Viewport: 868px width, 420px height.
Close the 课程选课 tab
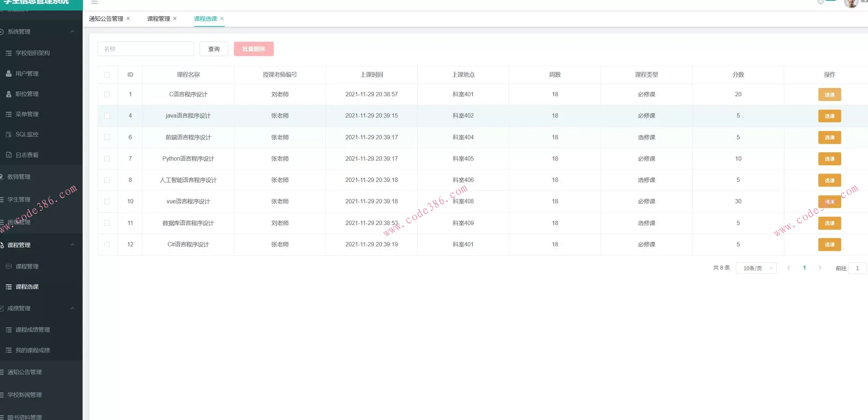point(222,19)
